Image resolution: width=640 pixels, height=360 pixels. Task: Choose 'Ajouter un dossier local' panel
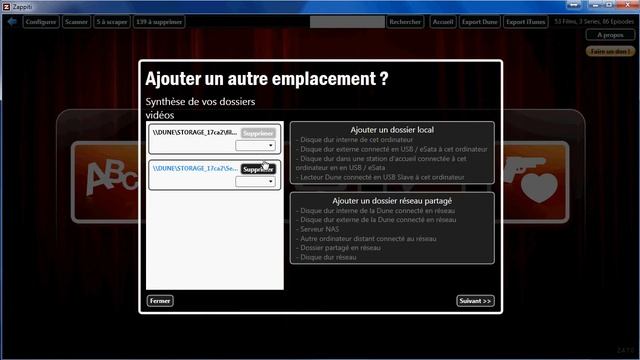392,153
